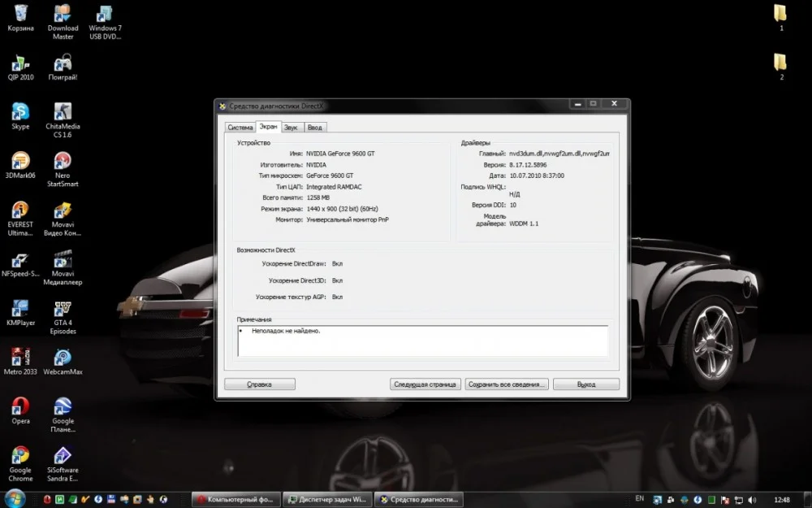Switch to the Система tab

(240, 128)
